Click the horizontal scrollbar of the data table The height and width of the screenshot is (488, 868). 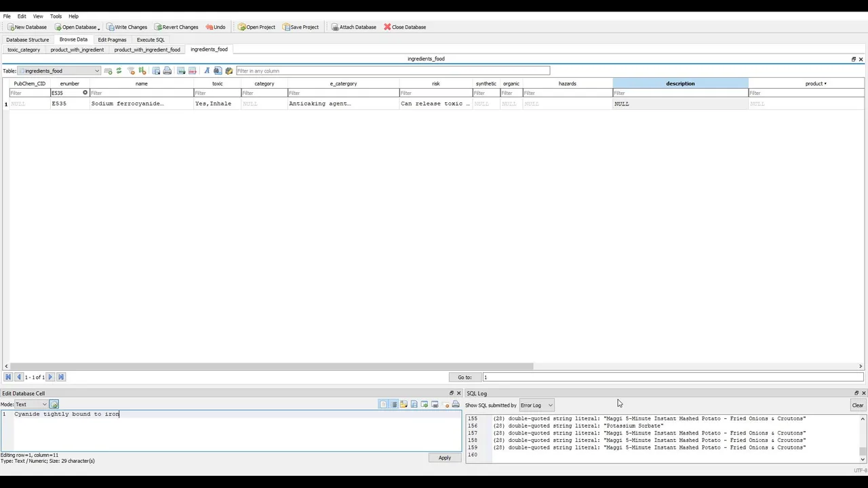pos(271,367)
